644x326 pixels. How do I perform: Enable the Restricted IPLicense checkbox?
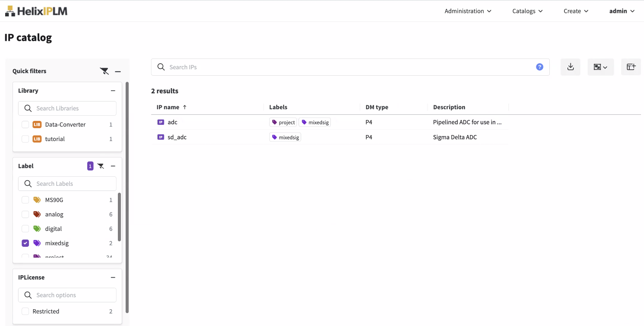pos(25,311)
